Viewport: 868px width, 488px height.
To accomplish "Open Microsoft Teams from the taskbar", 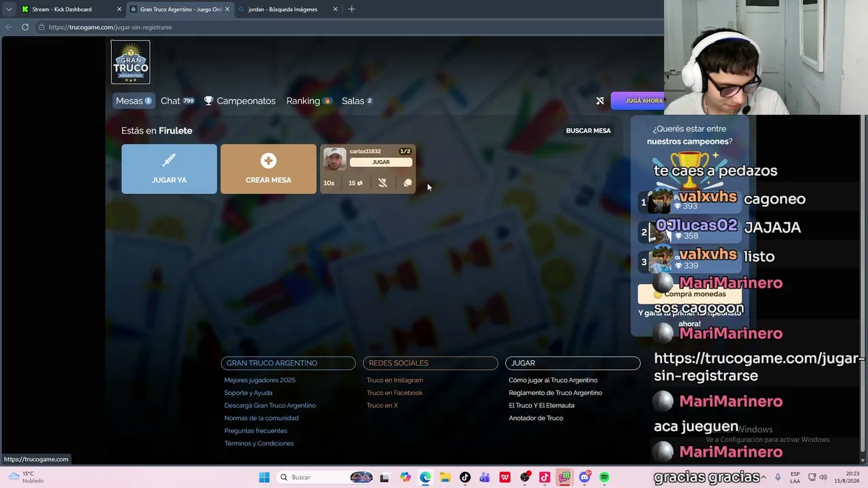I will click(485, 477).
